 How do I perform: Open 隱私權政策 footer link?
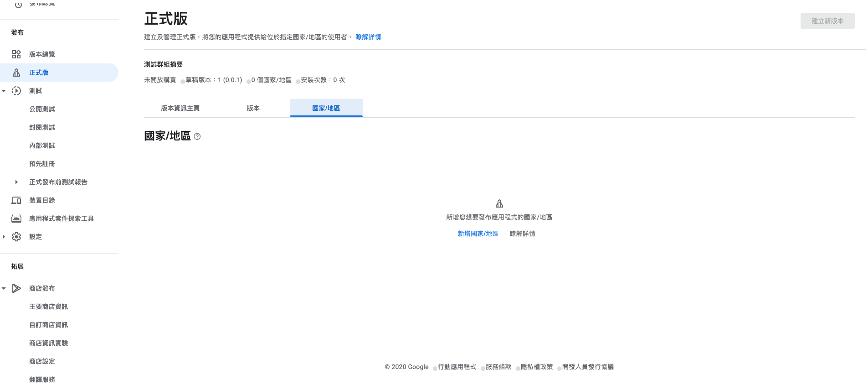pyautogui.click(x=536, y=367)
